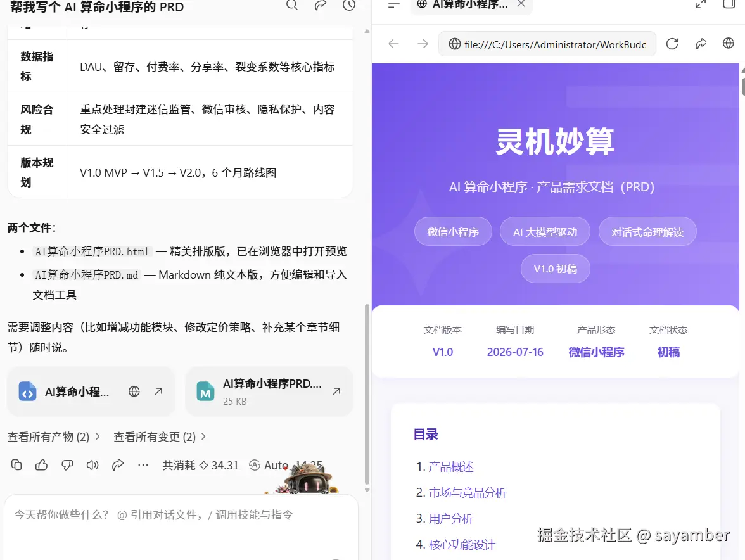Toggle the sidebar menu icon in preview panel
745x560 pixels.
tap(394, 4)
